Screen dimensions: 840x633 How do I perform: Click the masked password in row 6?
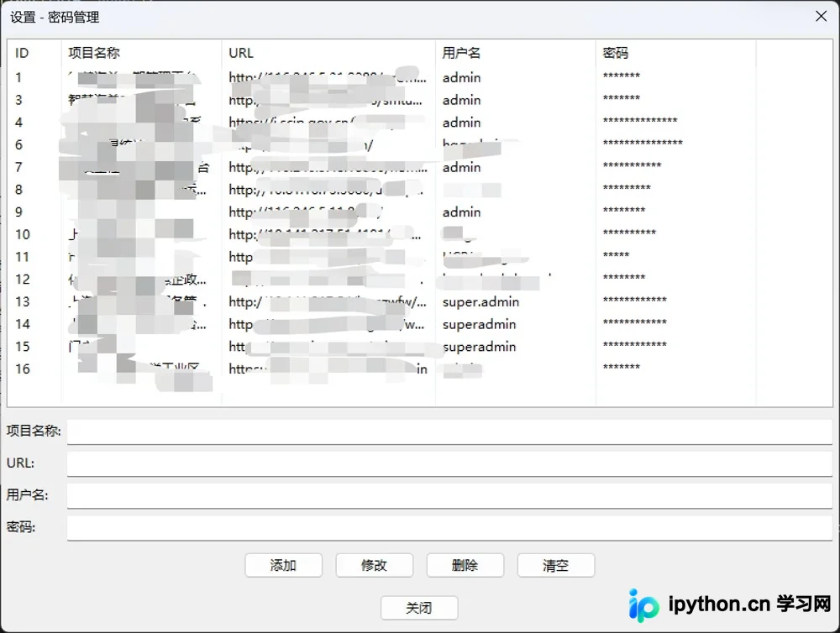tap(643, 143)
